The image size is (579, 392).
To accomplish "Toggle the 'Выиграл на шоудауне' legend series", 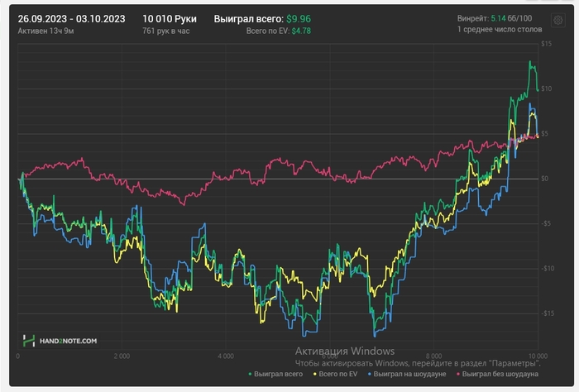I will [407, 374].
